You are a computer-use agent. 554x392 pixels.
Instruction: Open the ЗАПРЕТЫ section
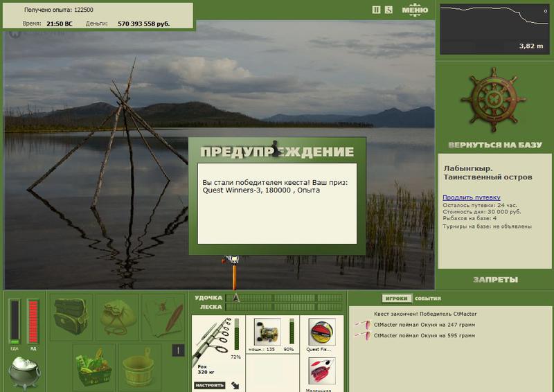(495, 280)
